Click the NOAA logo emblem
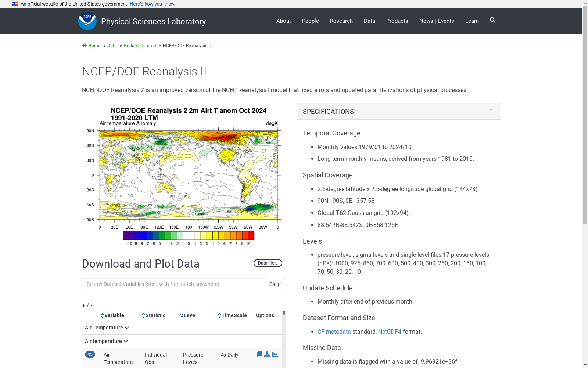588x368 pixels. (87, 21)
